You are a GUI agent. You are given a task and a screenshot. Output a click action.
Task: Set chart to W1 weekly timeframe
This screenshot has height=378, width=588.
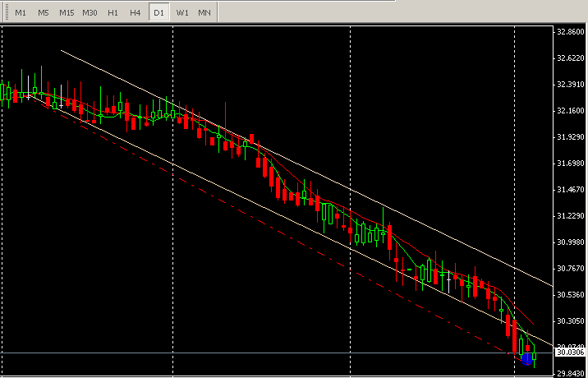point(182,13)
